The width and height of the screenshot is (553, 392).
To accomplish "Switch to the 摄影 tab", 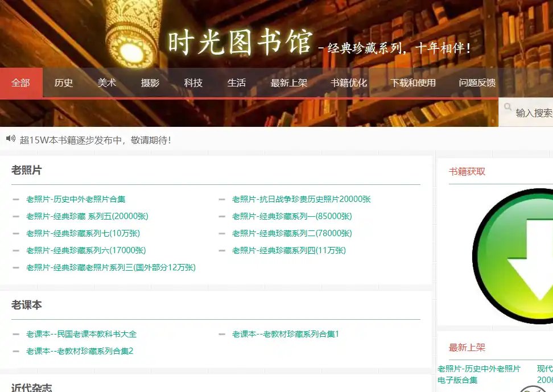I will click(x=150, y=83).
